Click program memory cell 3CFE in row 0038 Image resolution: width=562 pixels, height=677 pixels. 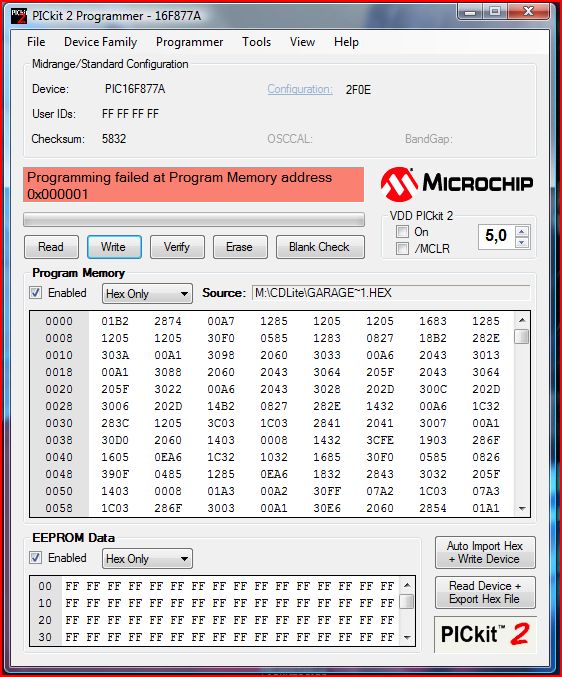380,440
